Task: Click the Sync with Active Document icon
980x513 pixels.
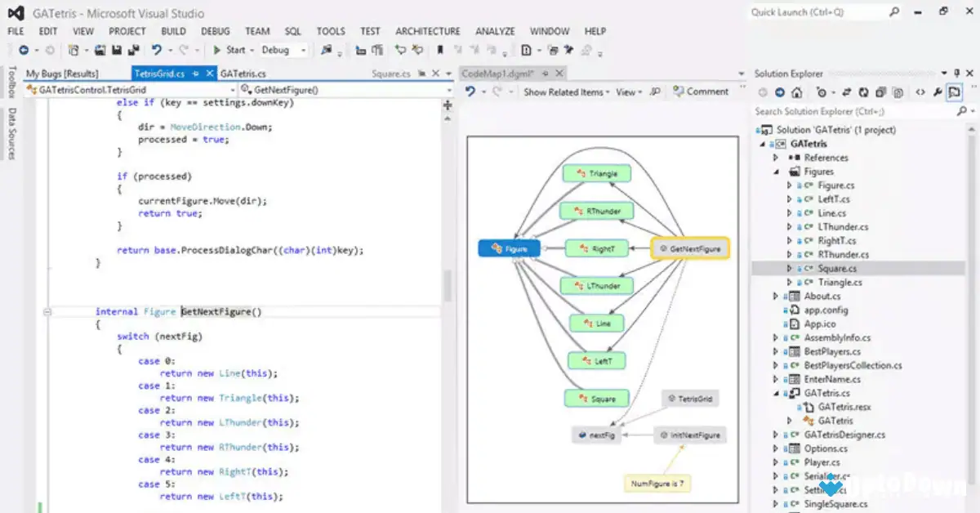Action: [847, 92]
